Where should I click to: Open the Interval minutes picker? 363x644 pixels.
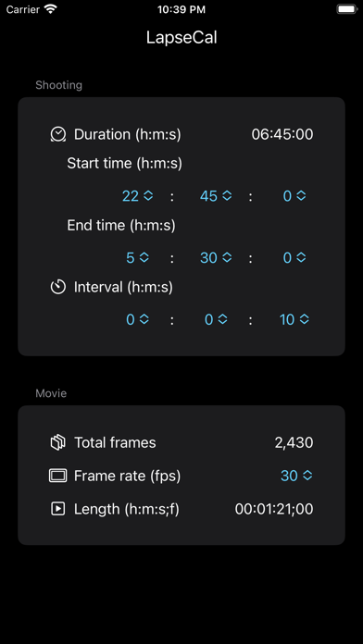coord(216,319)
